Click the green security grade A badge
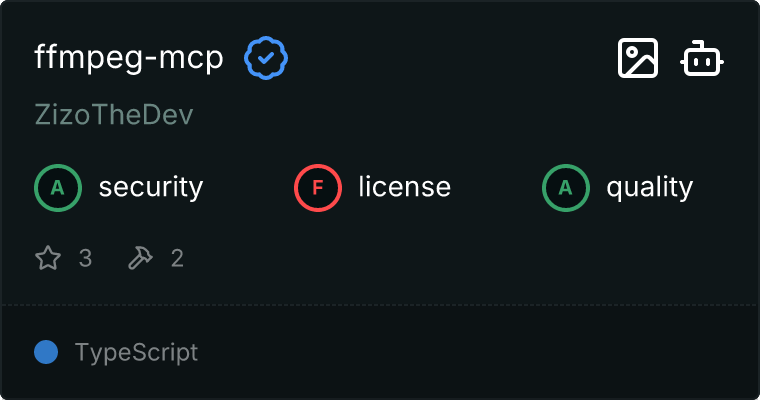 (x=57, y=187)
